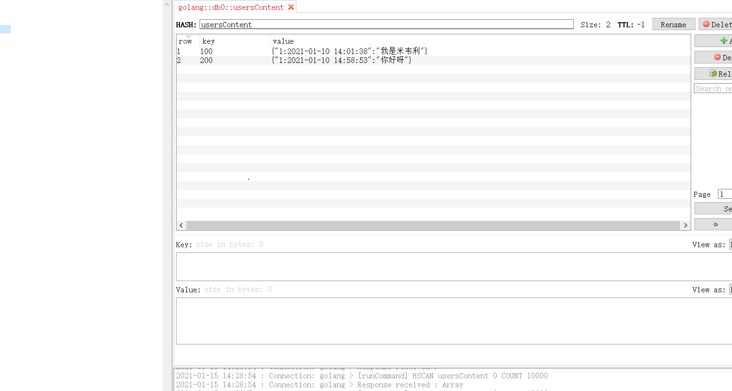Click the HASH name input field
The image size is (732, 391).
[x=386, y=24]
